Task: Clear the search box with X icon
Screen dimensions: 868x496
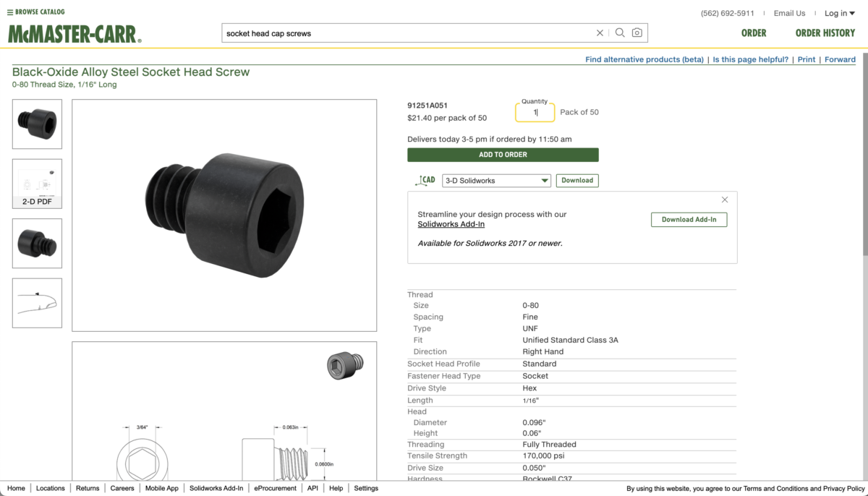Action: coord(600,33)
